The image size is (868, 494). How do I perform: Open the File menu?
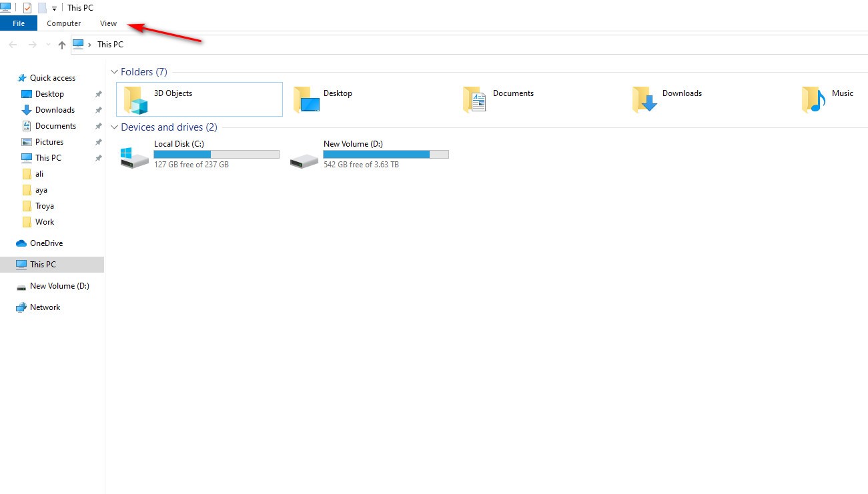19,23
